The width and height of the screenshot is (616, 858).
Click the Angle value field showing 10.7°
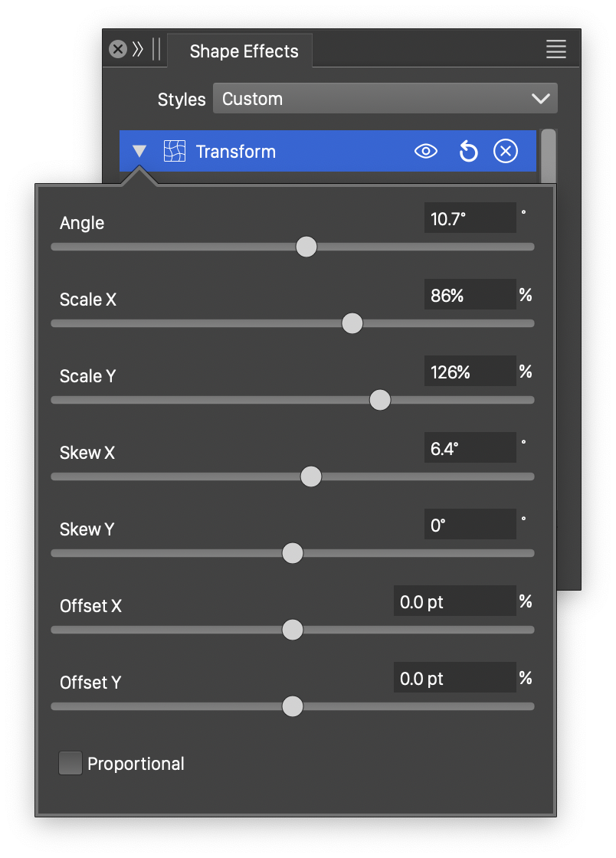pos(470,218)
